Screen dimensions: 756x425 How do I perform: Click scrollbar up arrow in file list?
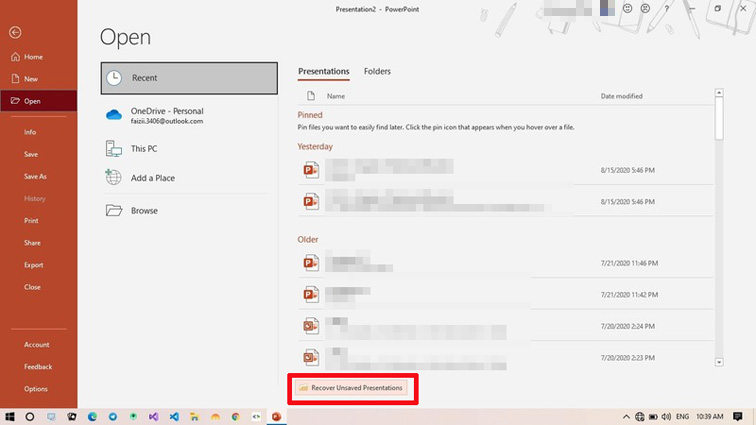point(719,92)
